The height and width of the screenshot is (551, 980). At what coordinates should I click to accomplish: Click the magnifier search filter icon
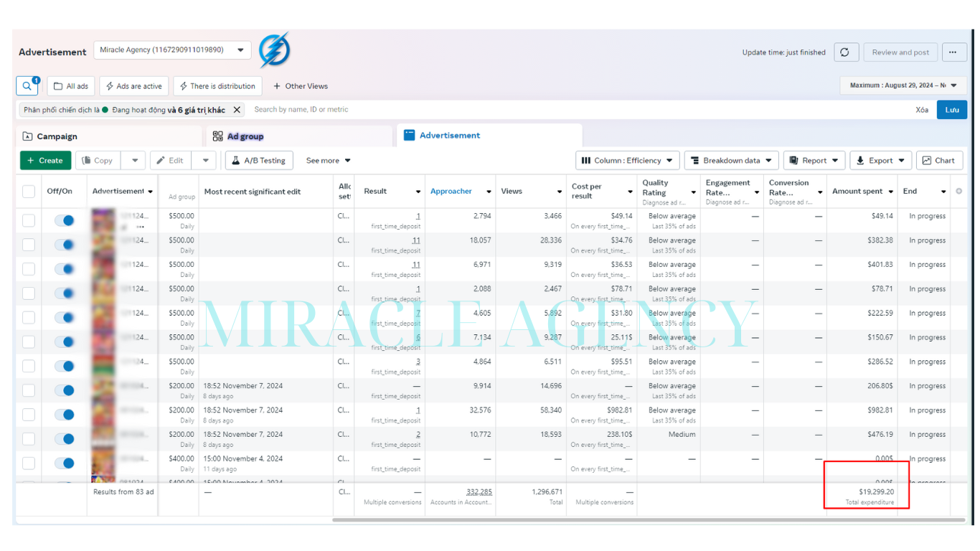click(27, 86)
